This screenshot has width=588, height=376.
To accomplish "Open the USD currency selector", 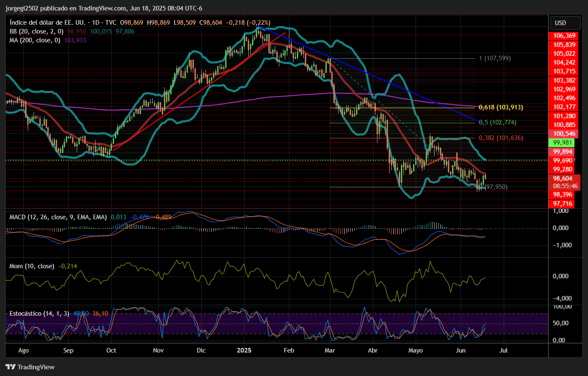I will click(x=565, y=23).
